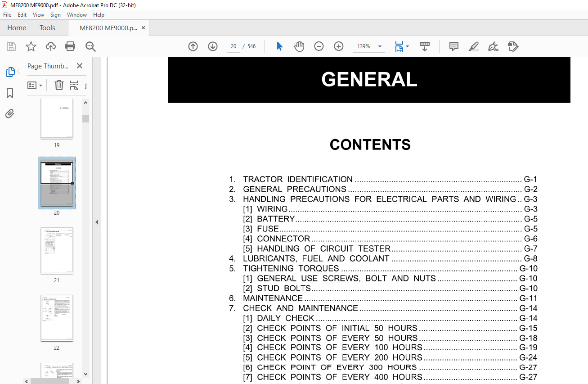The height and width of the screenshot is (384, 588).
Task: Click the GENERAL section heading banner
Action: click(369, 80)
